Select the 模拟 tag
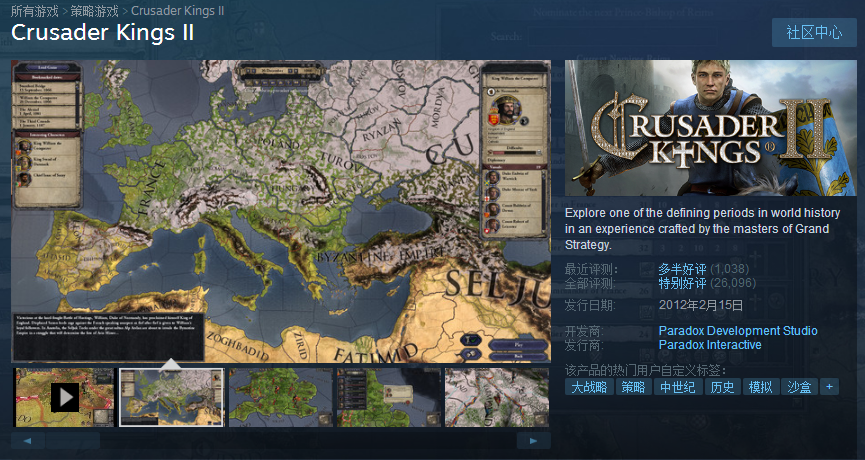The width and height of the screenshot is (865, 460). [x=761, y=387]
